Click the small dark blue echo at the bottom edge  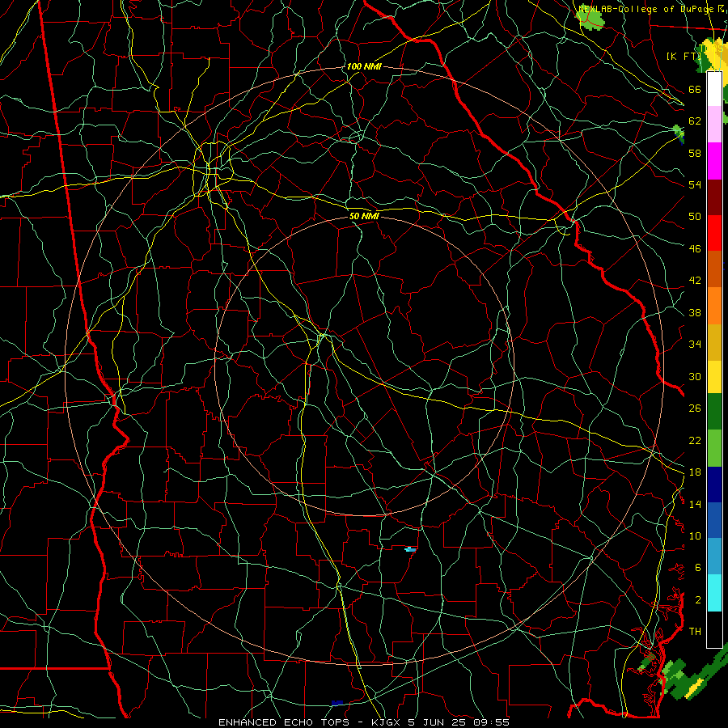click(x=337, y=703)
